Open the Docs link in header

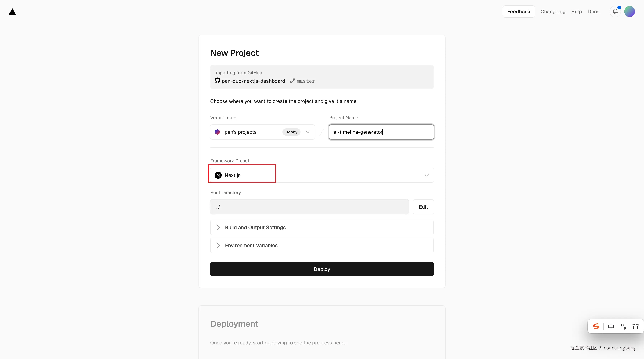point(593,12)
